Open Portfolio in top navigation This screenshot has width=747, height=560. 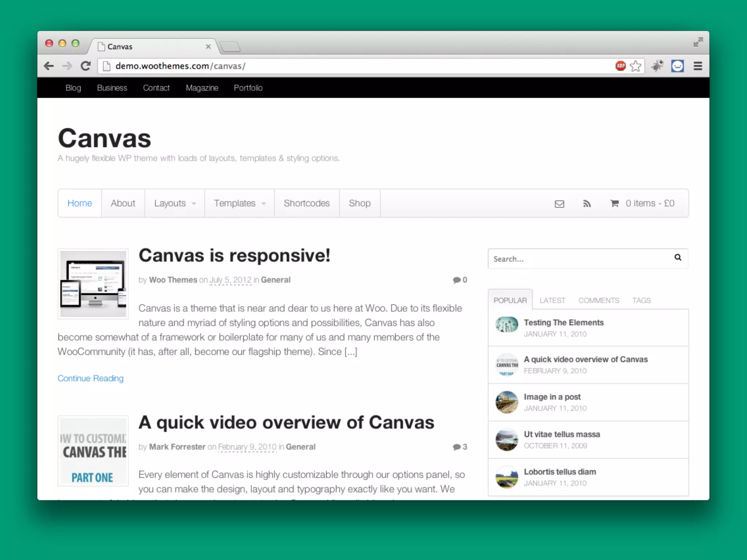[248, 88]
